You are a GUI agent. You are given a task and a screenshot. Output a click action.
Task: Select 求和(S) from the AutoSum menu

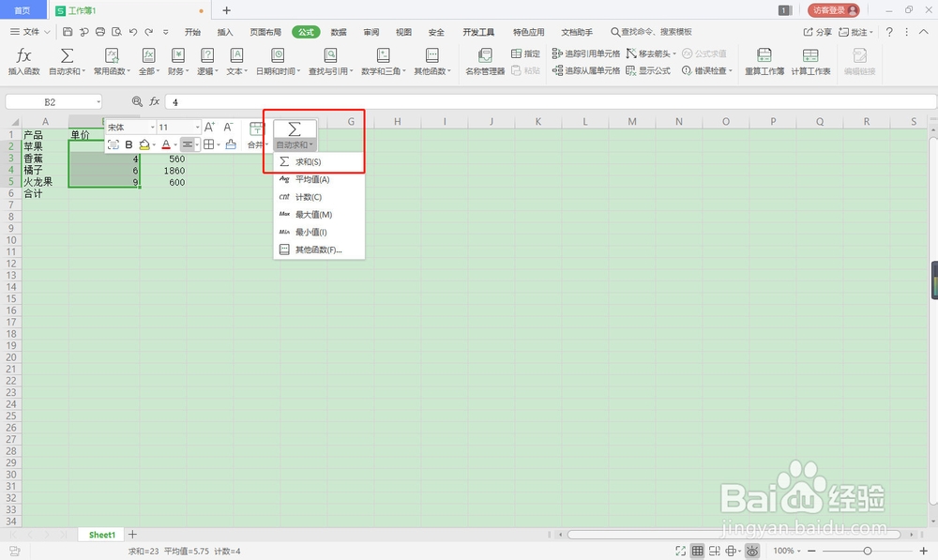319,161
